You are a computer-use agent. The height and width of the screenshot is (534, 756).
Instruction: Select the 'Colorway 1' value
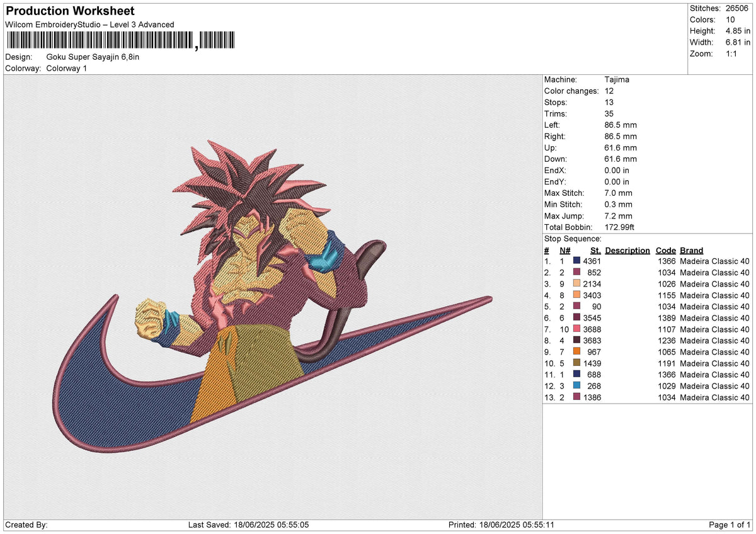[x=67, y=68]
